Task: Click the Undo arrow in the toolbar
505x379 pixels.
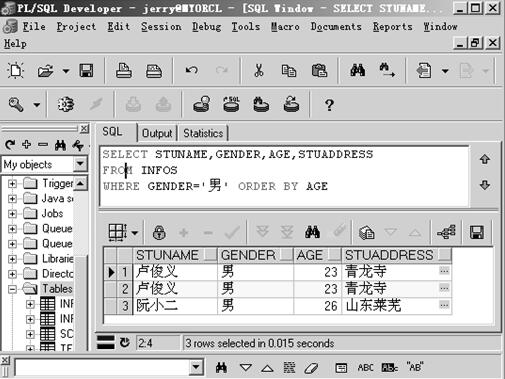Action: pyautogui.click(x=192, y=70)
